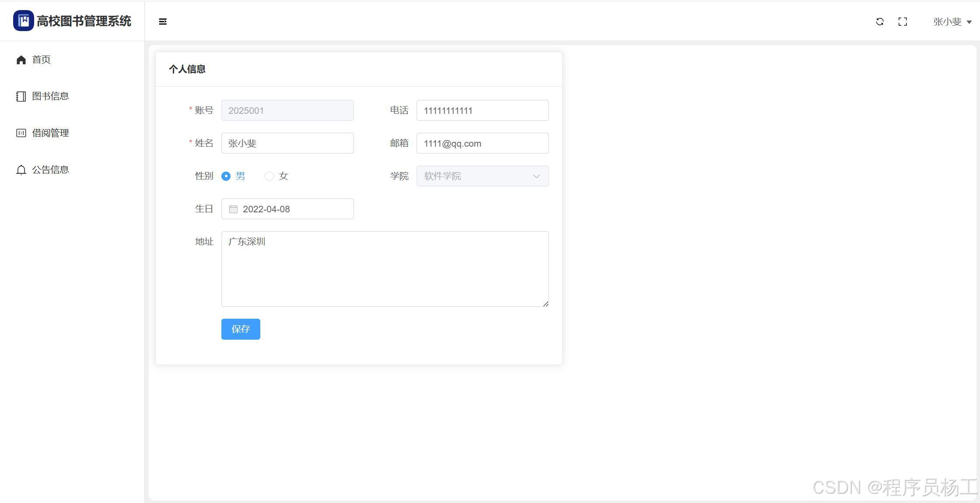Open the 学院 dropdown chevron
This screenshot has width=980, height=503.
(536, 176)
